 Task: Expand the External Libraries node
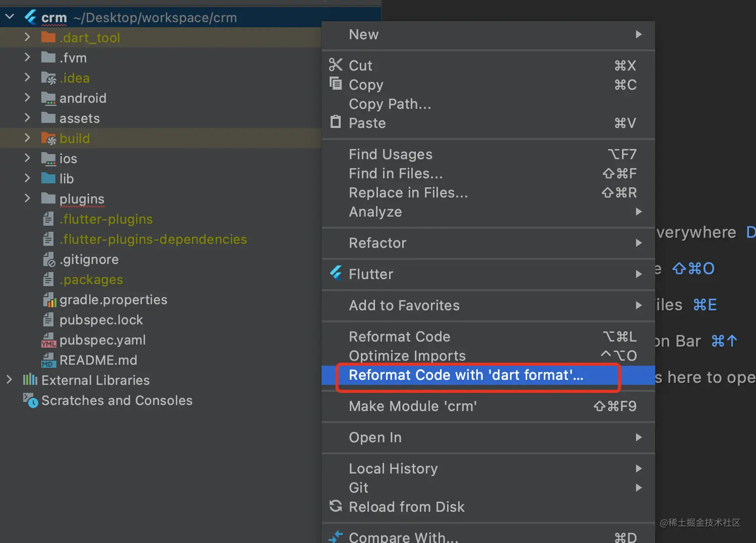click(9, 380)
